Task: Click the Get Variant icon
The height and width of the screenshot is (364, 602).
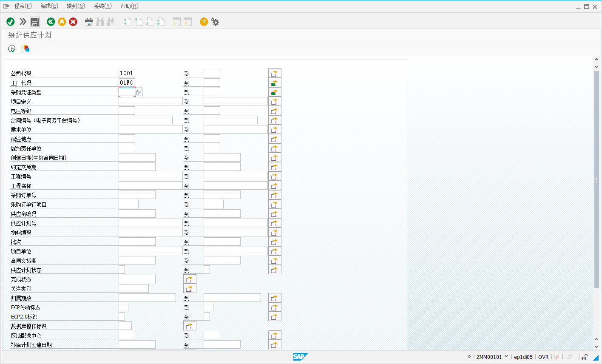Action: pos(26,49)
